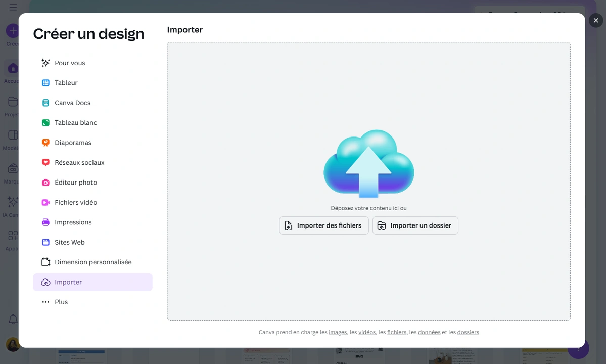Image resolution: width=606 pixels, height=364 pixels.
Task: Select the Tableur design type
Action: (66, 82)
